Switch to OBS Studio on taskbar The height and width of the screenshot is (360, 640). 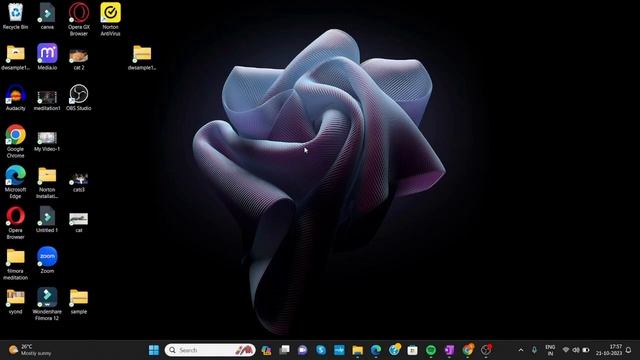click(x=486, y=350)
